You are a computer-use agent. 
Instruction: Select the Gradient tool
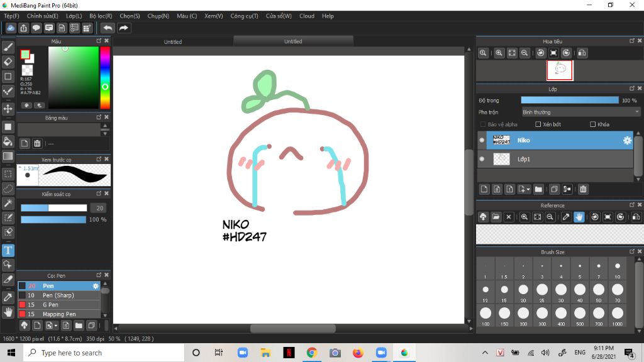pyautogui.click(x=8, y=156)
